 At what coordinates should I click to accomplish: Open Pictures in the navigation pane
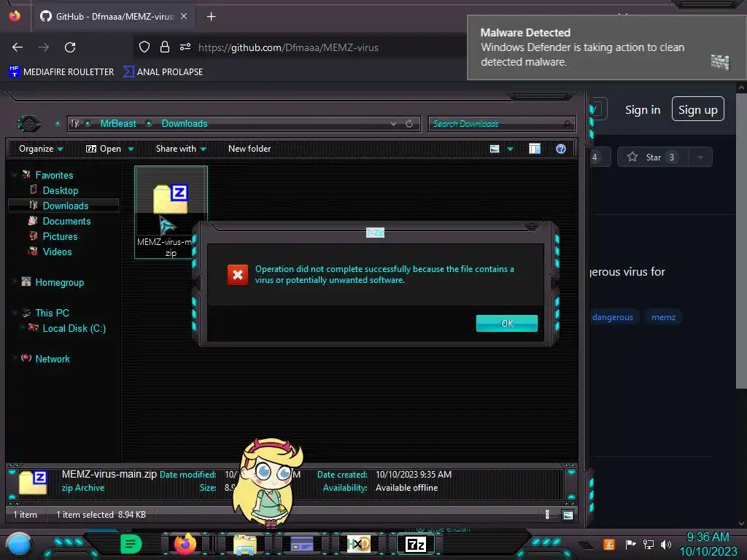click(60, 236)
